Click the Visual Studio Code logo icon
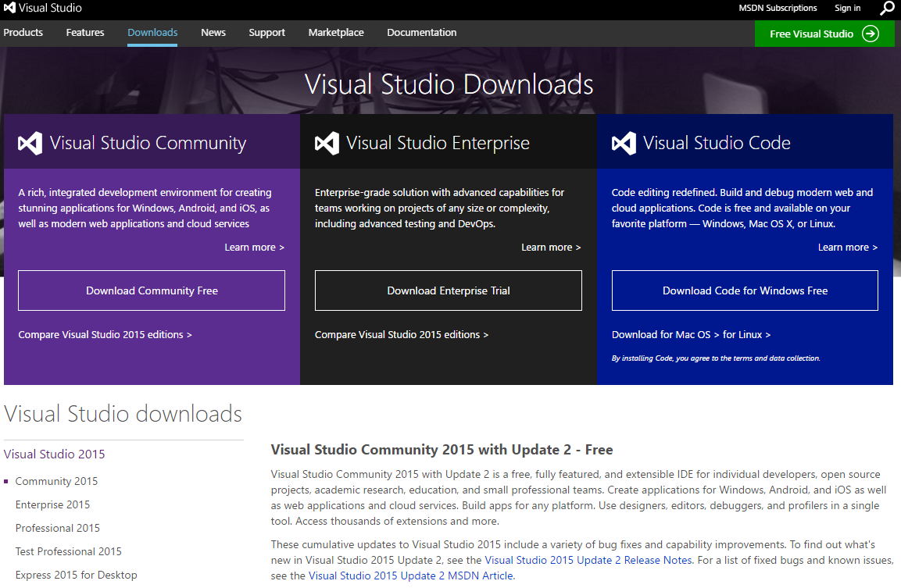The height and width of the screenshot is (588, 901). click(624, 143)
